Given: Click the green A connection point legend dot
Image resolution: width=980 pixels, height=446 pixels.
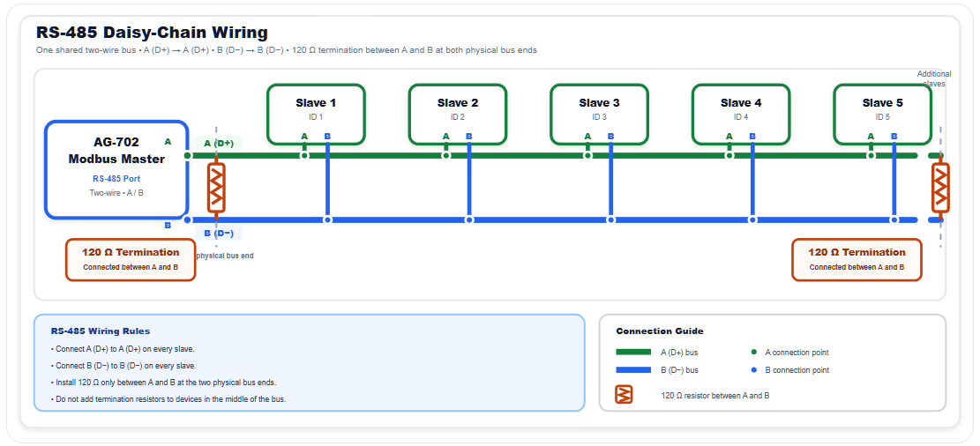Looking at the screenshot, I should (x=752, y=353).
